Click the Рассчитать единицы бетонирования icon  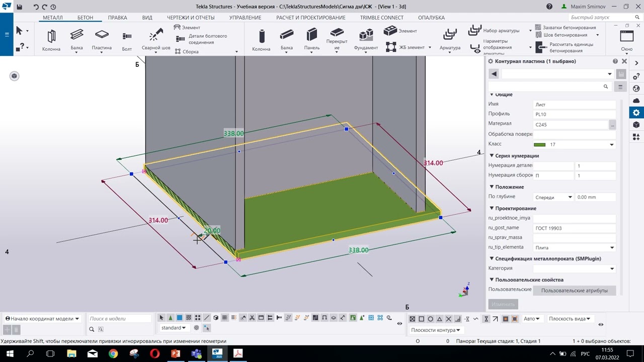click(541, 47)
